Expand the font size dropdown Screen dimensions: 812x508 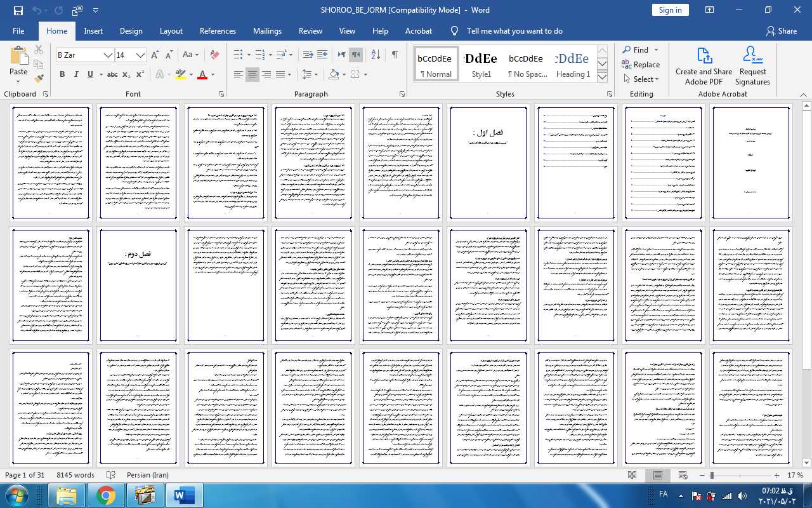click(141, 55)
